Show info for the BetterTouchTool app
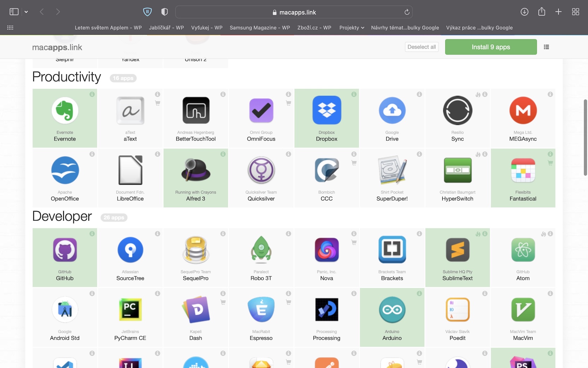This screenshot has height=368, width=588. coord(223,94)
